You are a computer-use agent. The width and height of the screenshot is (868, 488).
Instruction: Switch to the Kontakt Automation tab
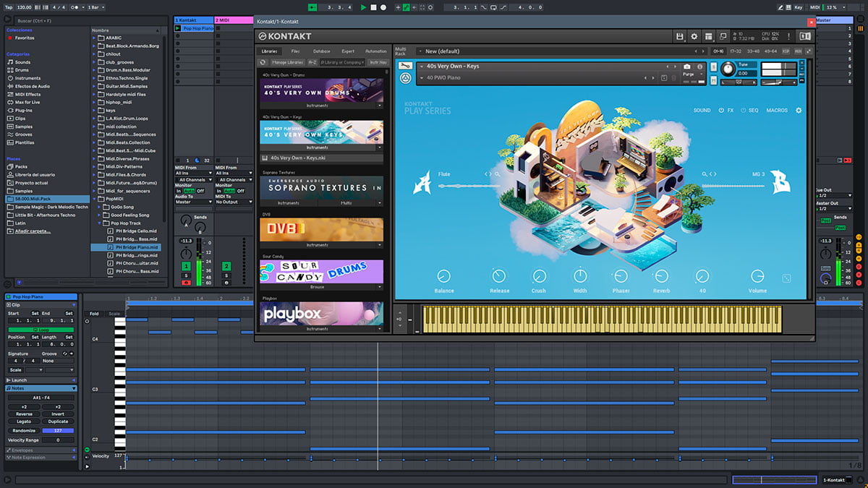click(376, 51)
